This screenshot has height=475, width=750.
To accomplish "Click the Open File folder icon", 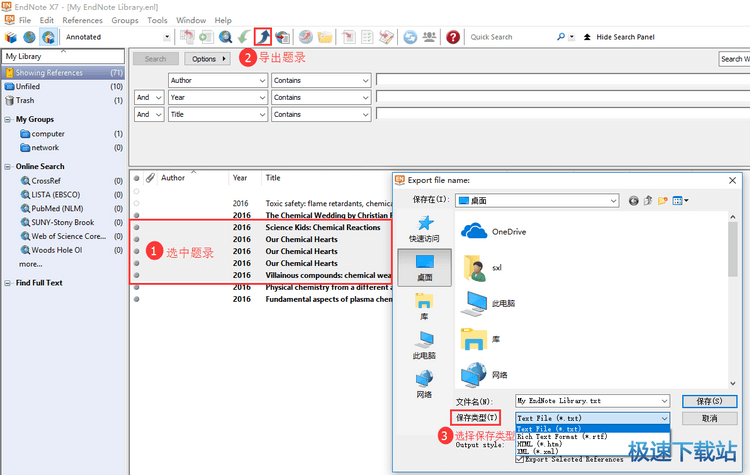I will coord(324,37).
